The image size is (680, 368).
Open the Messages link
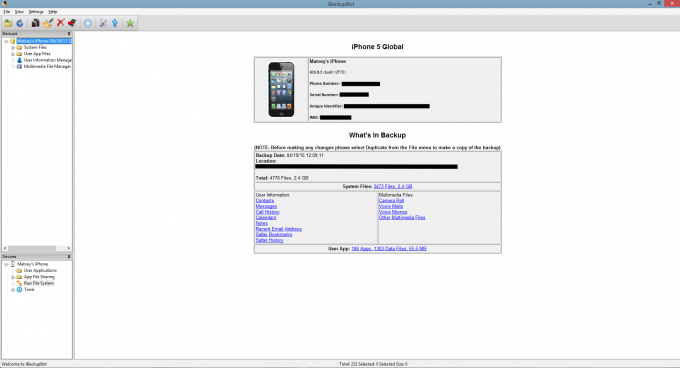point(266,206)
